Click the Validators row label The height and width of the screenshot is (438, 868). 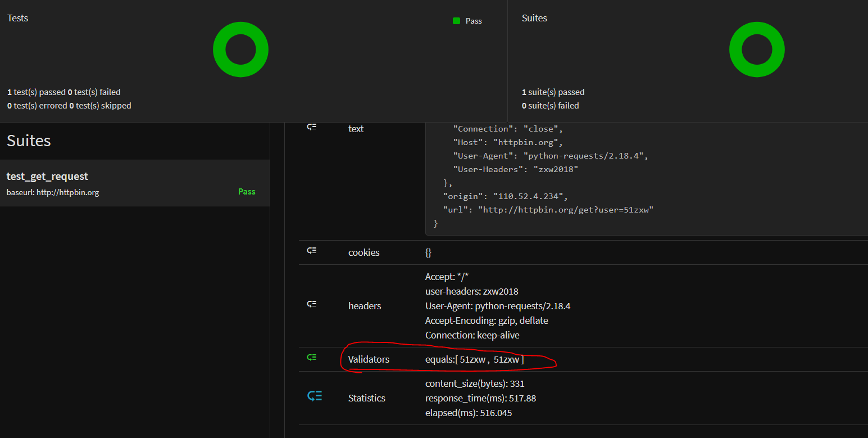pos(369,359)
